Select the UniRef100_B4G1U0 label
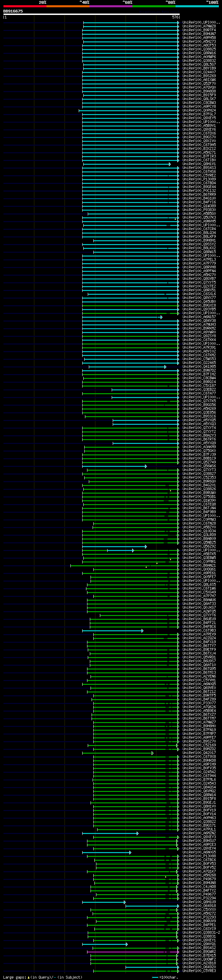 coord(199,198)
